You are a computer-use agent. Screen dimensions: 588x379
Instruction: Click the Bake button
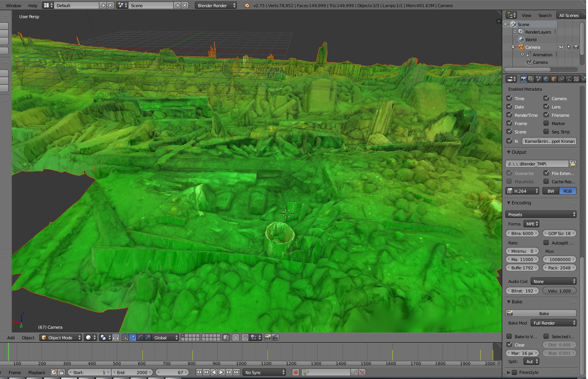tap(541, 313)
